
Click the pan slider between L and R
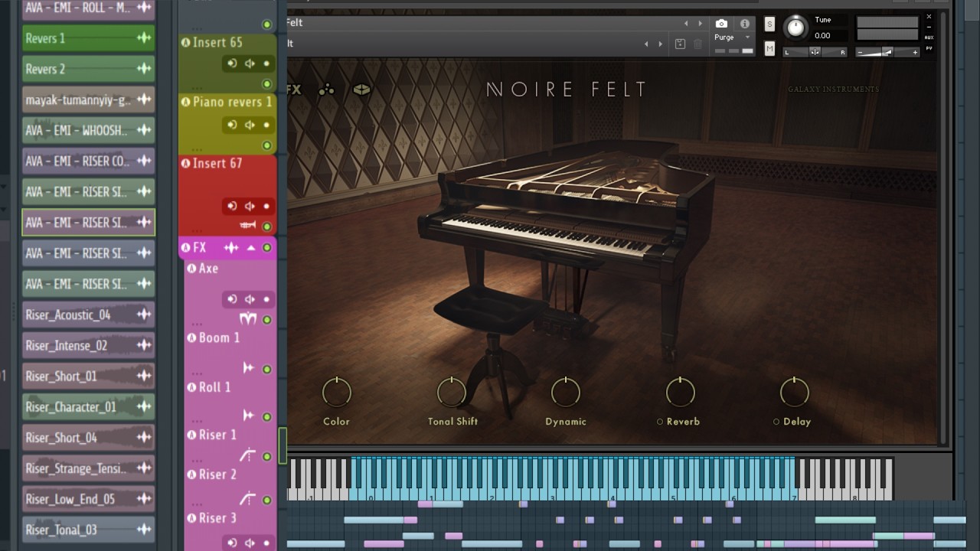[x=815, y=52]
